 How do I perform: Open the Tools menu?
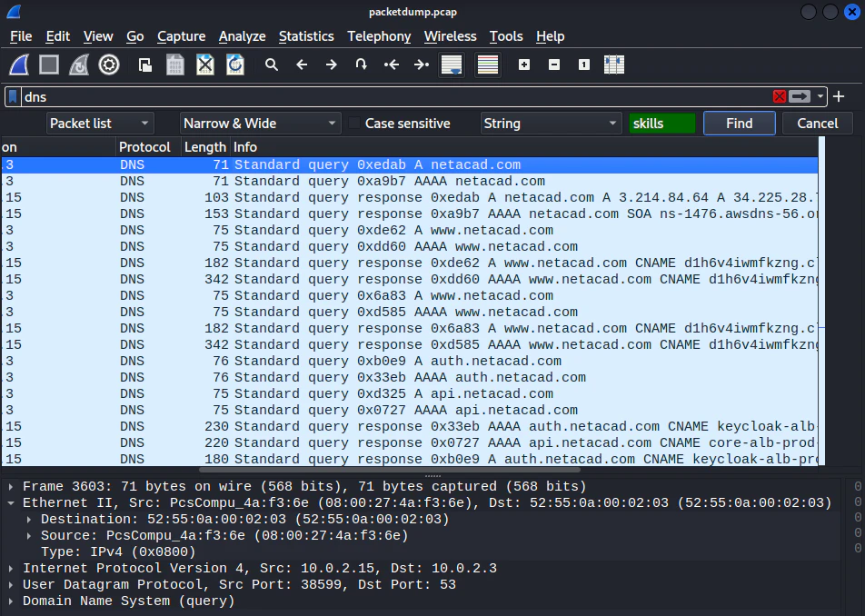[x=506, y=36]
